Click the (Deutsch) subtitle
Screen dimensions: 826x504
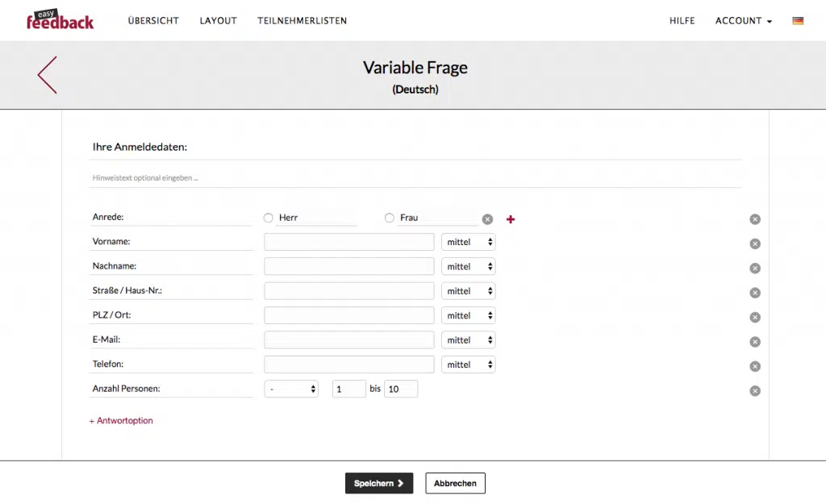pos(415,90)
